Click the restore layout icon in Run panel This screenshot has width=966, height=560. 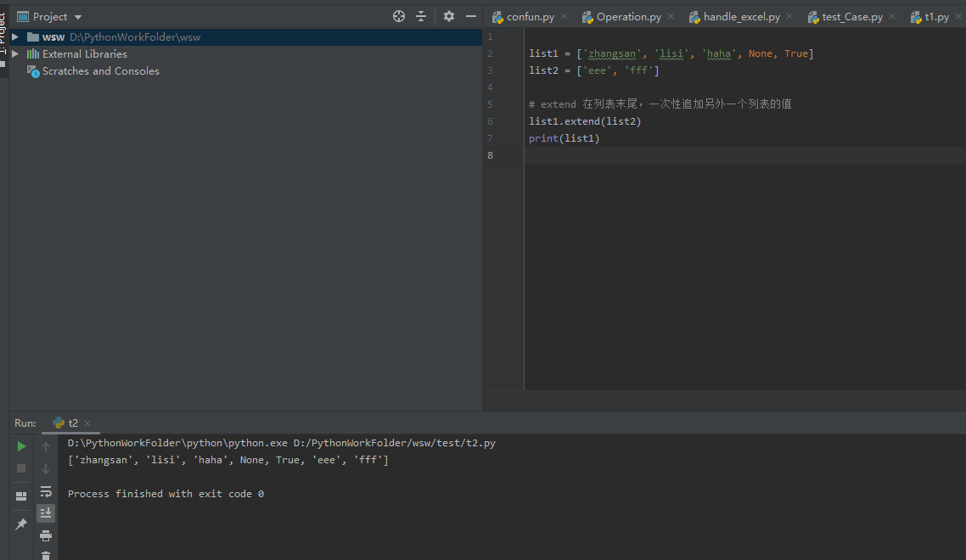pyautogui.click(x=21, y=496)
